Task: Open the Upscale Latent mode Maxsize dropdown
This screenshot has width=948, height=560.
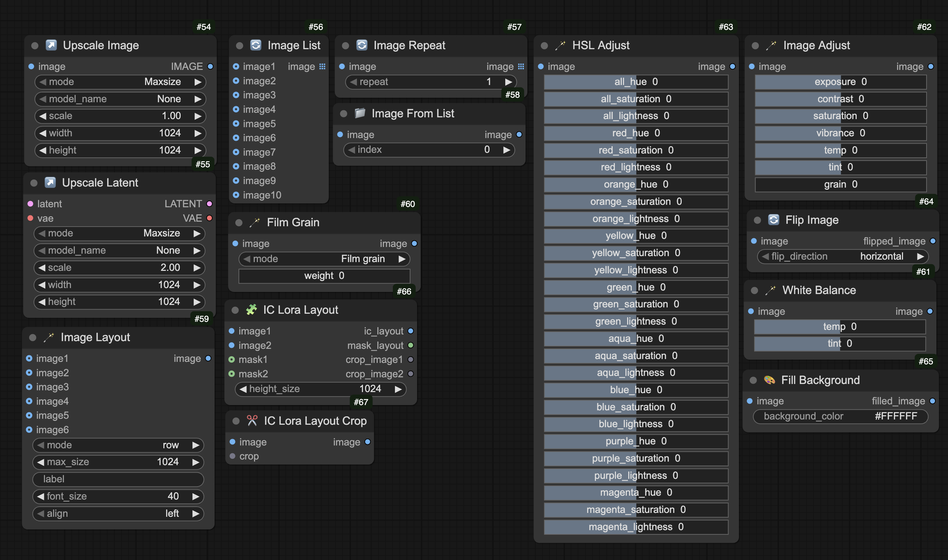Action: tap(119, 233)
